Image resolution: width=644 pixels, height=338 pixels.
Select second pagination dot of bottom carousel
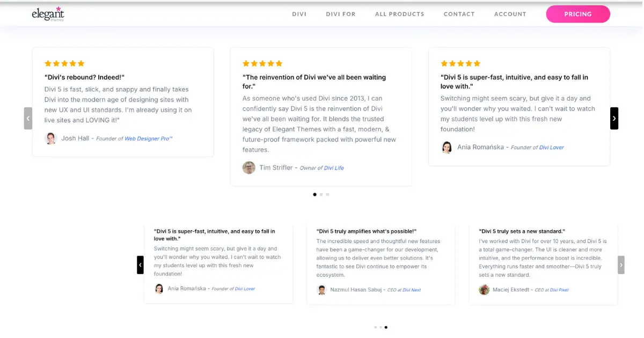click(x=380, y=327)
